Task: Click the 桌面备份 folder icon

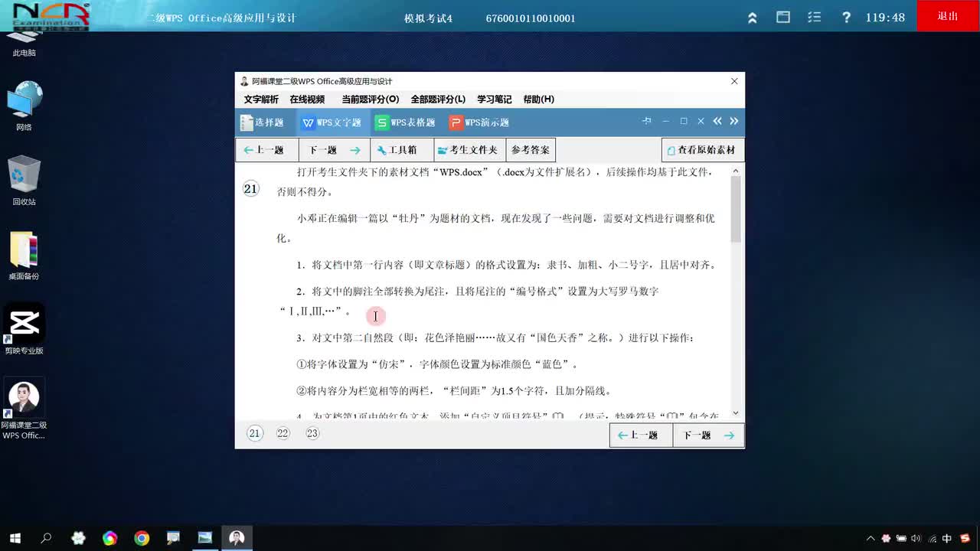Action: pyautogui.click(x=24, y=256)
